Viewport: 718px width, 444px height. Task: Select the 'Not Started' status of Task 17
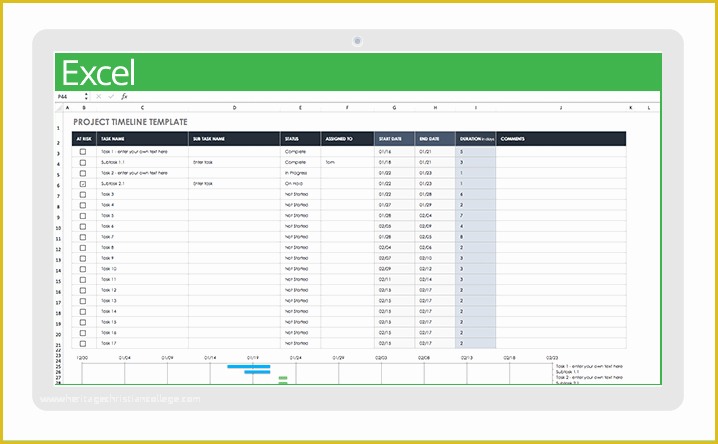(300, 344)
